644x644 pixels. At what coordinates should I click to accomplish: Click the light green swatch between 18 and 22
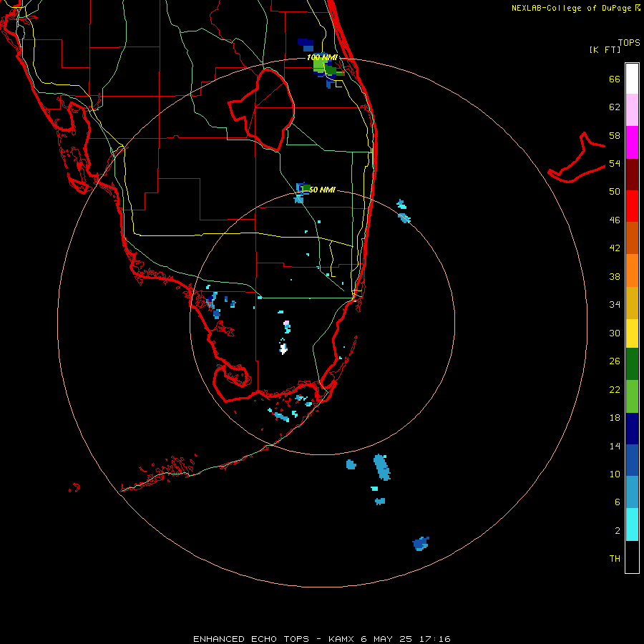pyautogui.click(x=632, y=396)
